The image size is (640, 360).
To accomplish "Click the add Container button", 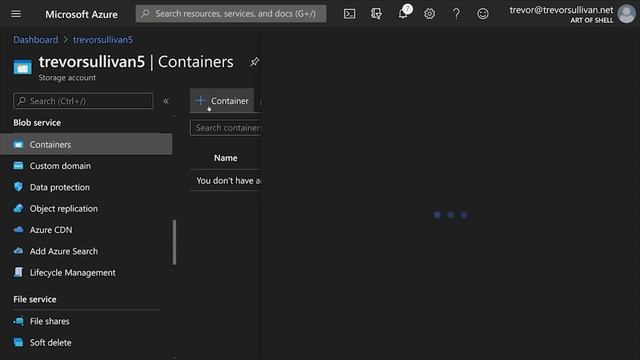I will 222,100.
